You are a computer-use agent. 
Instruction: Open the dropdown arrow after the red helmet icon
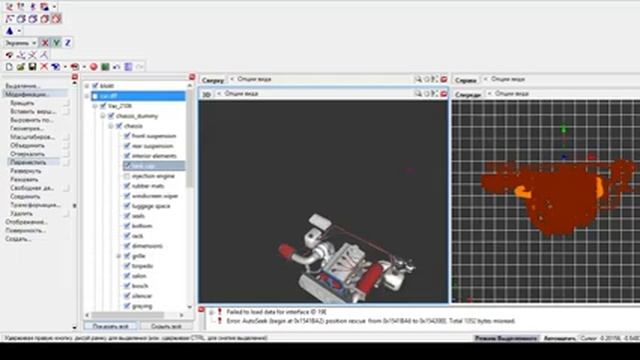pos(84,67)
